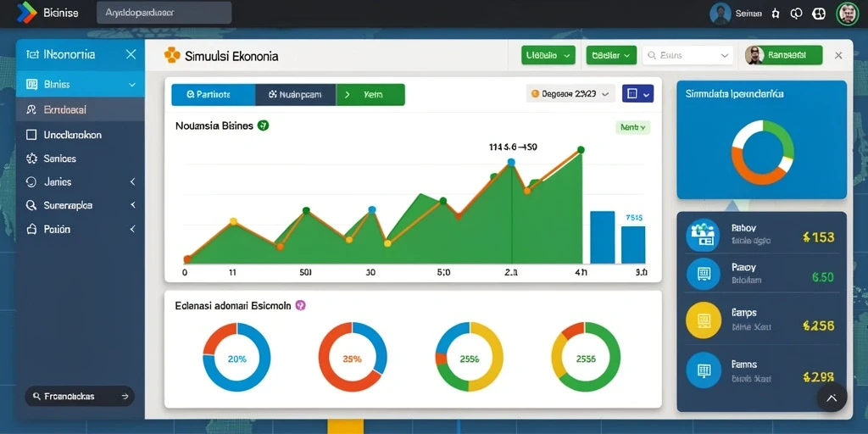
Task: Click the blue data point at chart peak
Action: (x=511, y=162)
